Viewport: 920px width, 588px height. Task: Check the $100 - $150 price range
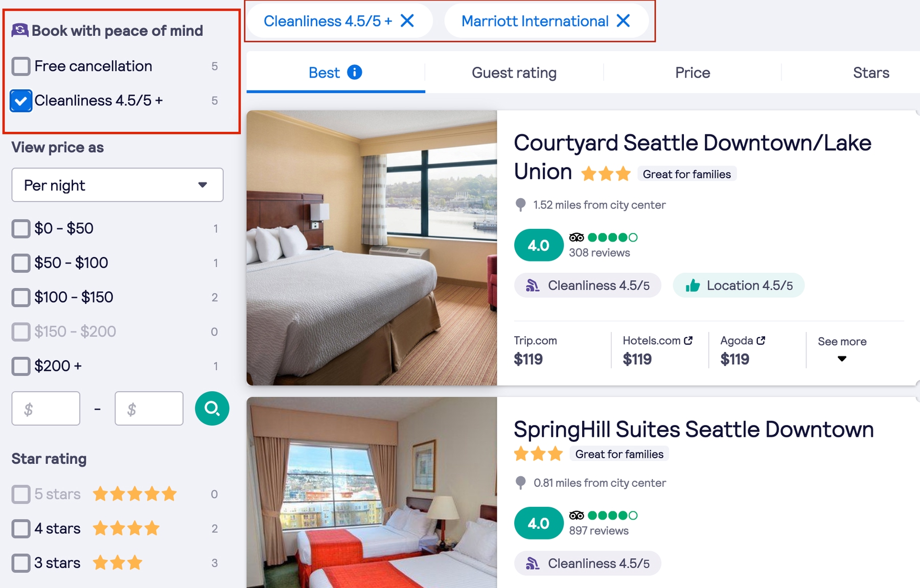point(21,297)
